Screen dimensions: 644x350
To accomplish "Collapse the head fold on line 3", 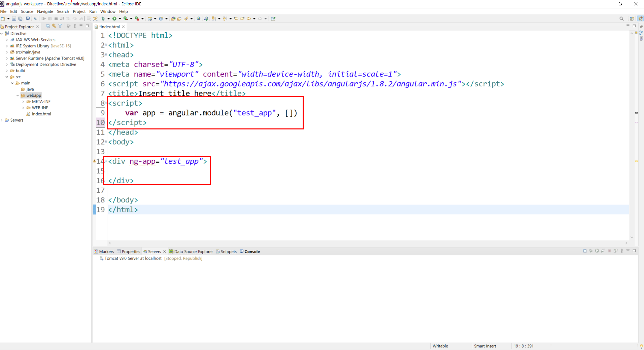I will click(106, 54).
